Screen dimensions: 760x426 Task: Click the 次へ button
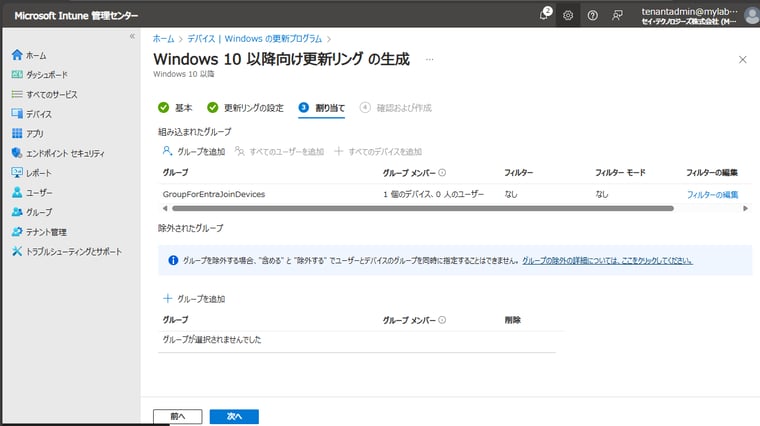pos(234,416)
